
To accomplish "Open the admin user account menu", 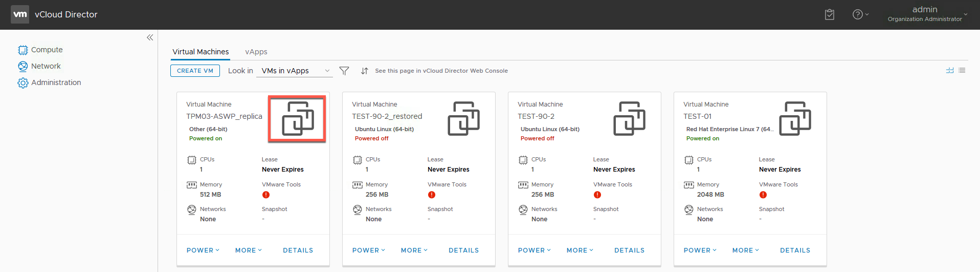I will [927, 14].
